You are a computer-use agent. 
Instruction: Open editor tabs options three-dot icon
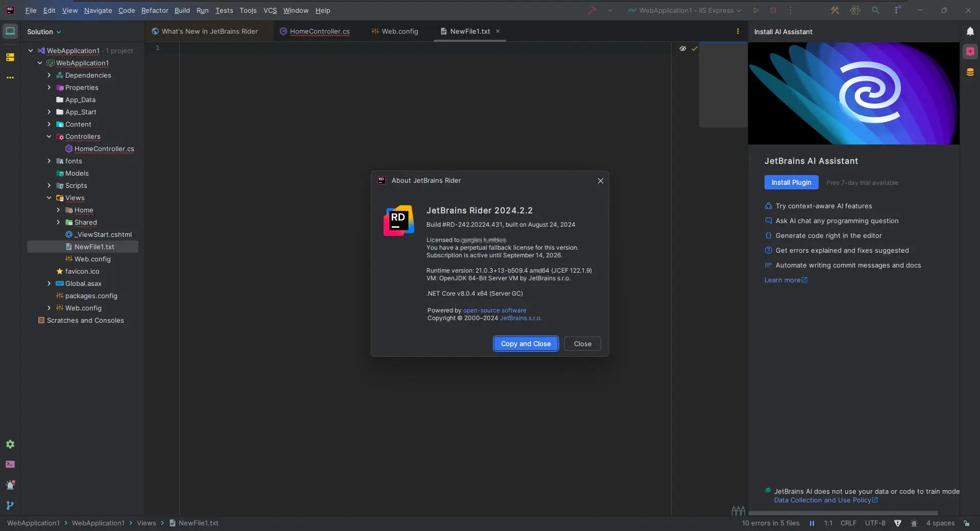tap(737, 31)
